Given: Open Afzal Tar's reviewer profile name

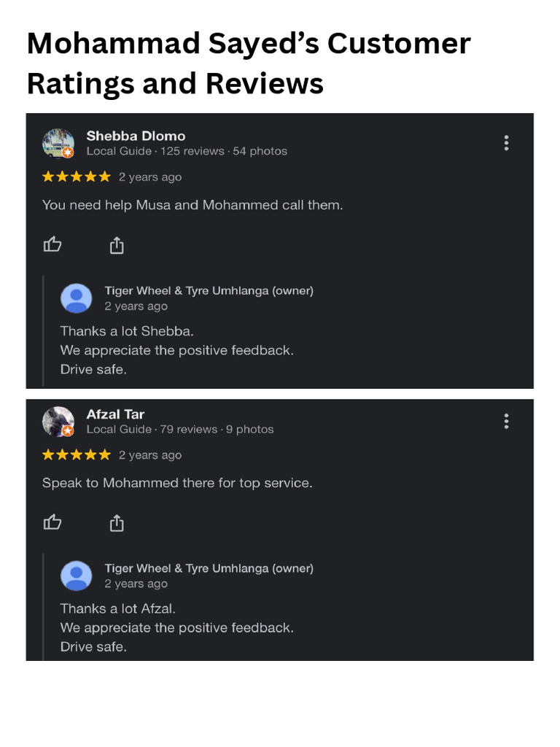Looking at the screenshot, I should click(x=115, y=414).
